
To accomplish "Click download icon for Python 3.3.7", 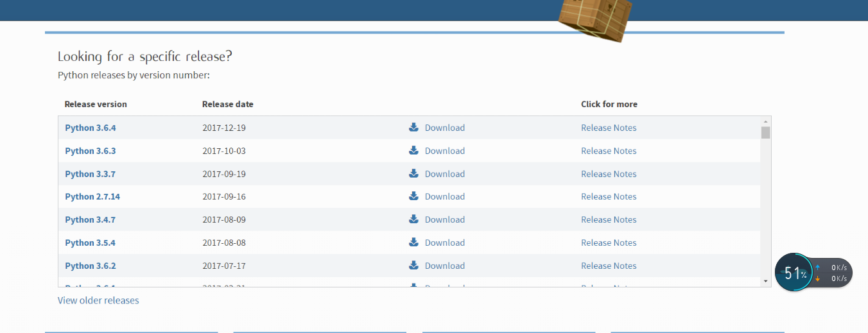I will pos(413,173).
